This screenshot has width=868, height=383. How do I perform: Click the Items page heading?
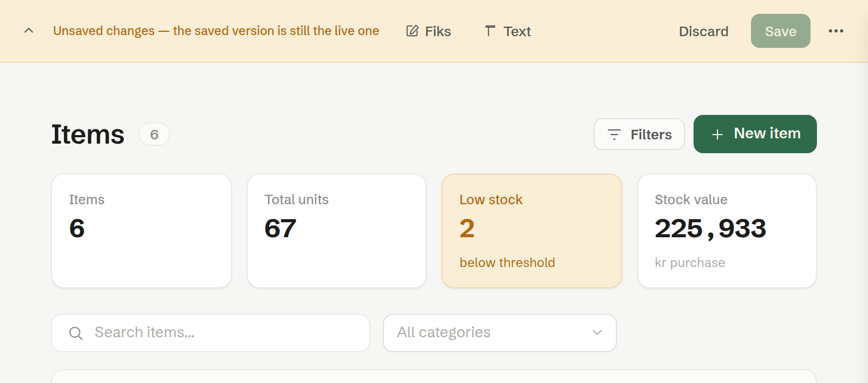[x=88, y=134]
